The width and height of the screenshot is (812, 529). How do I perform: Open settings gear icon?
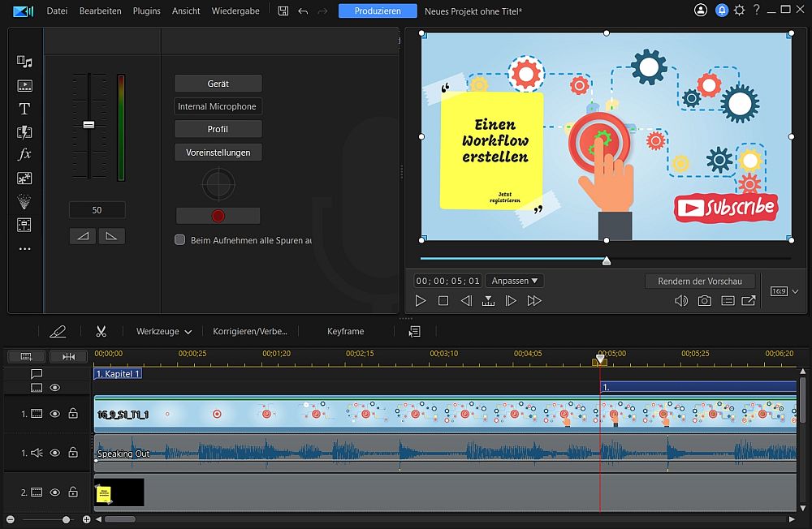(x=740, y=10)
